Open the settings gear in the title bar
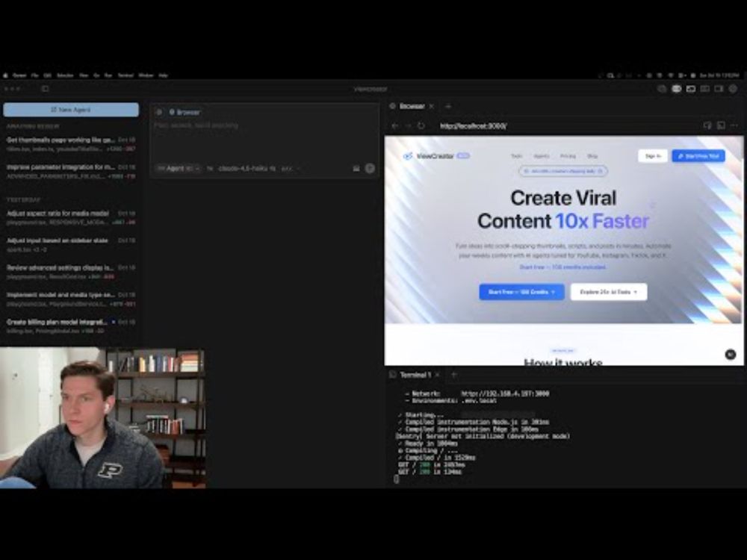The image size is (747, 560). click(x=734, y=89)
